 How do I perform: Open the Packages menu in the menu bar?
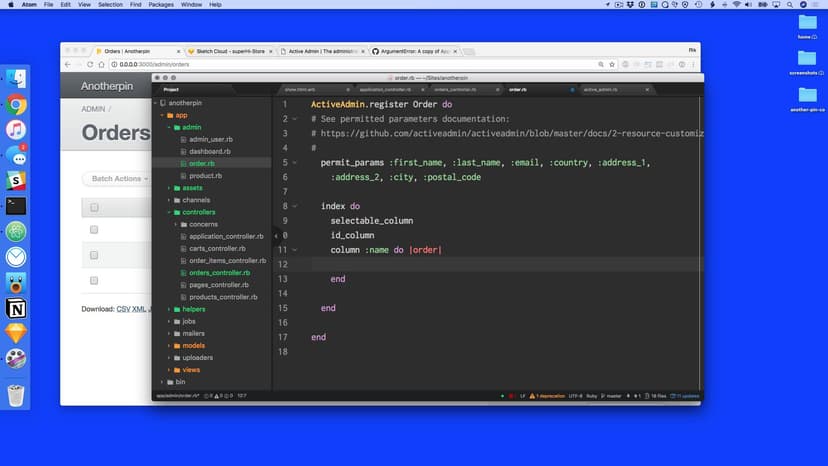pyautogui.click(x=160, y=5)
